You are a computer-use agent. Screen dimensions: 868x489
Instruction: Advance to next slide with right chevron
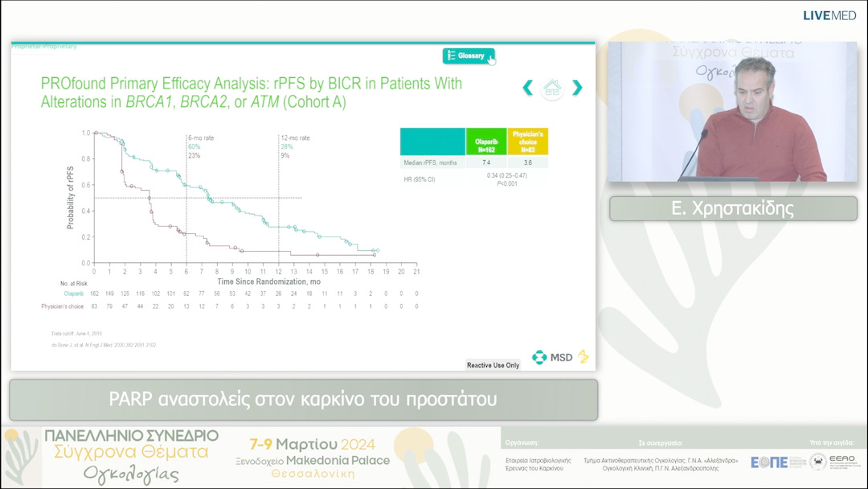577,88
